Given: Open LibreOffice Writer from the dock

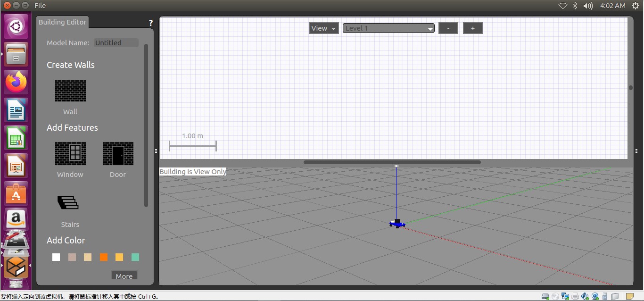Looking at the screenshot, I should click(x=17, y=110).
